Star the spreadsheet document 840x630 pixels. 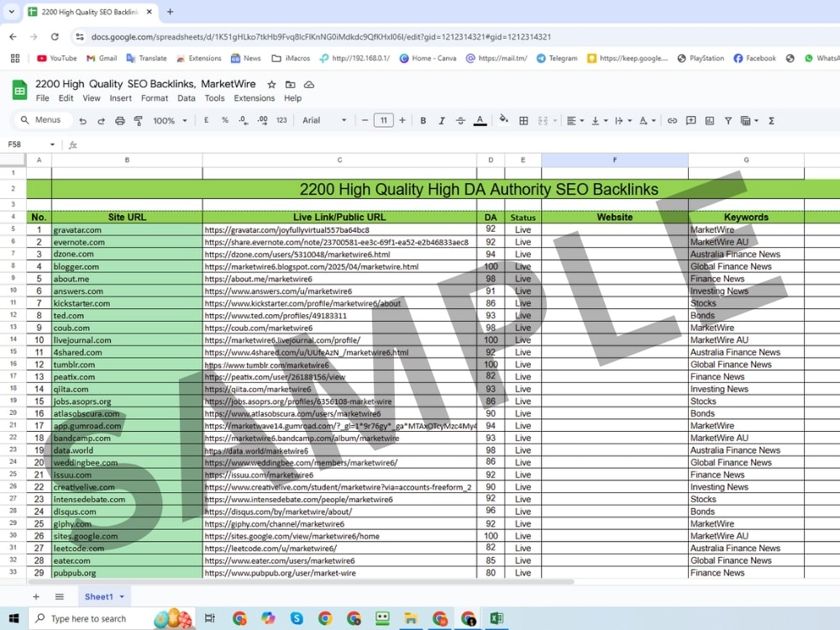click(271, 85)
